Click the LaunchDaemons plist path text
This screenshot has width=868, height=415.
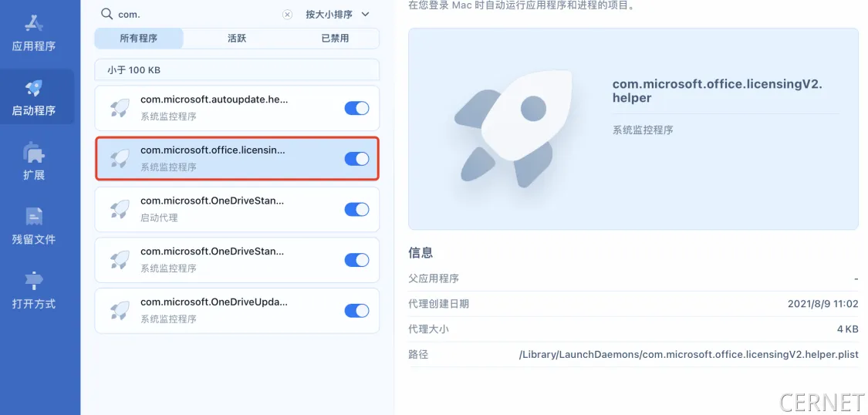coord(688,355)
